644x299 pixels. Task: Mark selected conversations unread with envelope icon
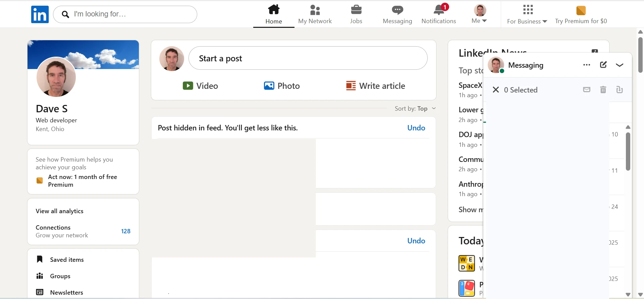[587, 89]
